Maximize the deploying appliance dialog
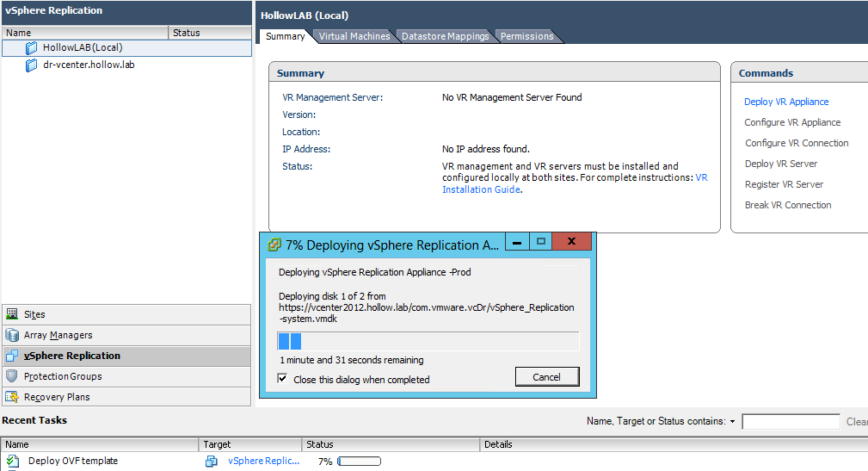Screen dimensions: 868x471 point(541,242)
